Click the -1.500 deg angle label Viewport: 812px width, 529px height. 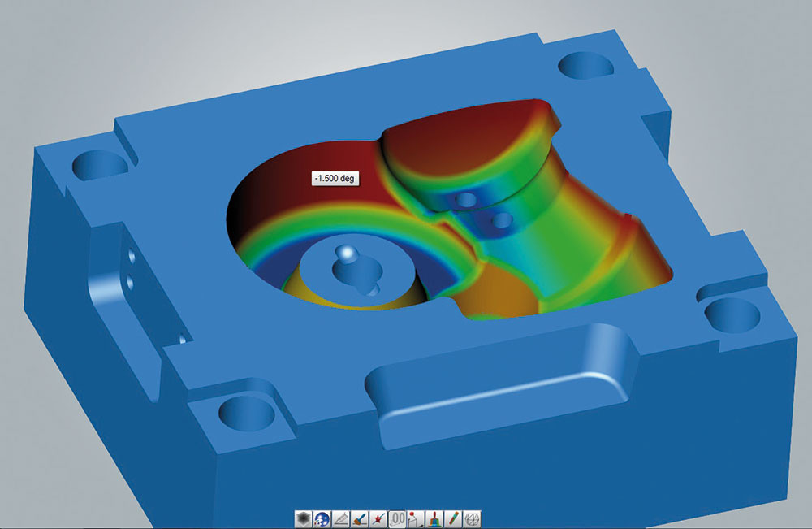(x=335, y=178)
